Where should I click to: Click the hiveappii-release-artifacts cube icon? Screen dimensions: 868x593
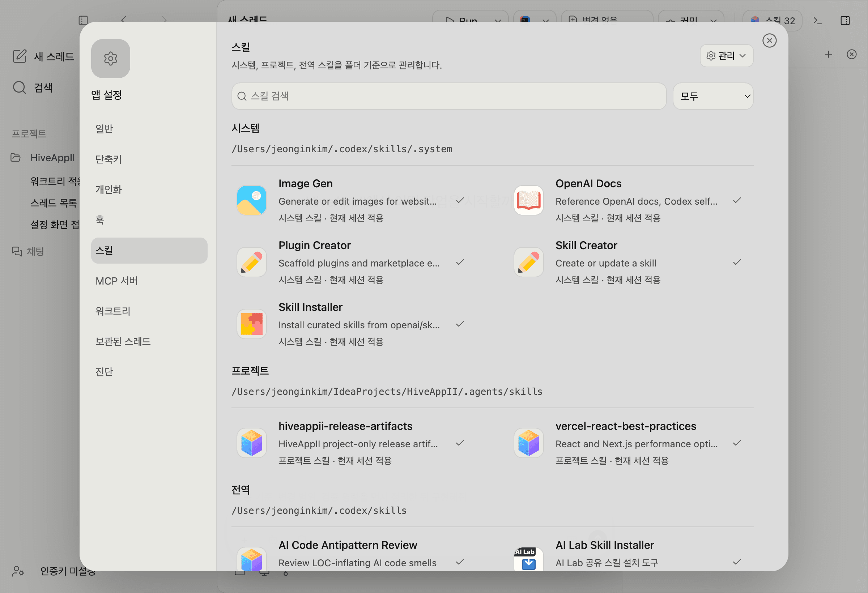pyautogui.click(x=251, y=443)
